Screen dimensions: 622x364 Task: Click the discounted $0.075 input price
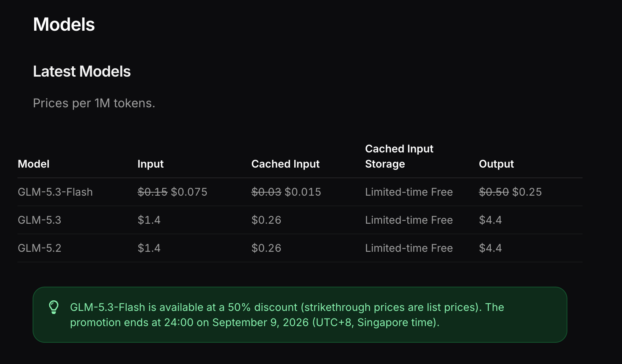point(189,192)
